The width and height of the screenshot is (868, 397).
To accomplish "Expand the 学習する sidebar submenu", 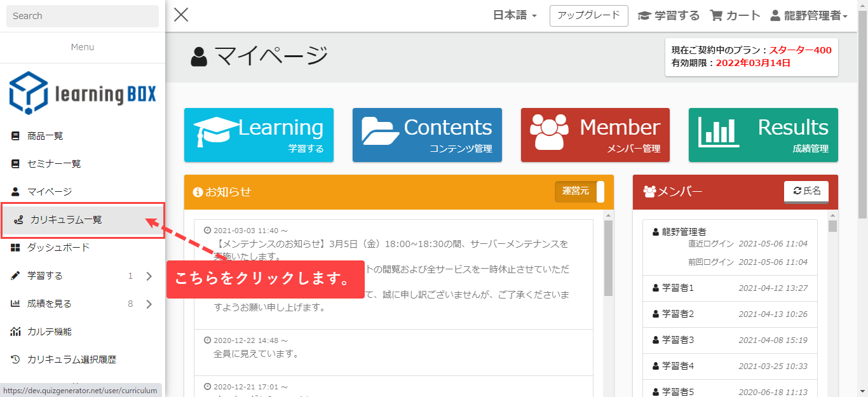I will click(x=149, y=276).
